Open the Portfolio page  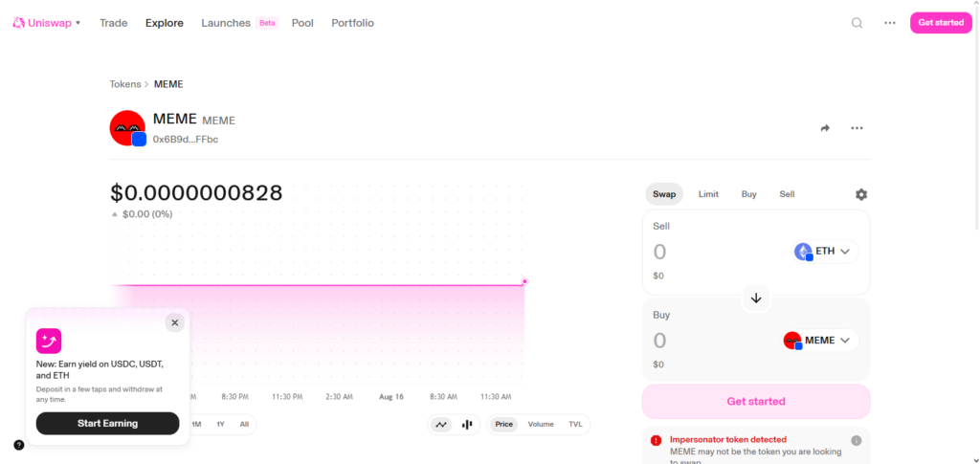[352, 23]
